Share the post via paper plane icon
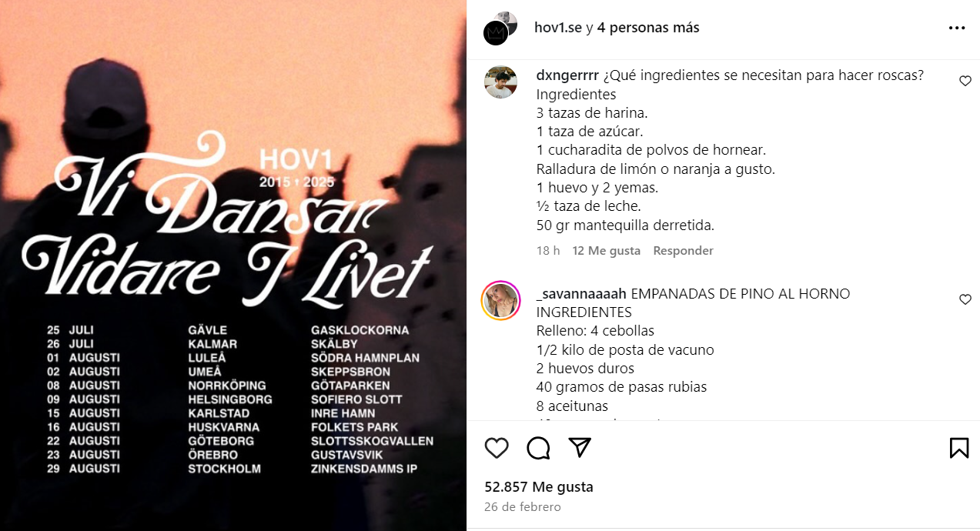Viewport: 980px width, 531px height. (x=580, y=447)
